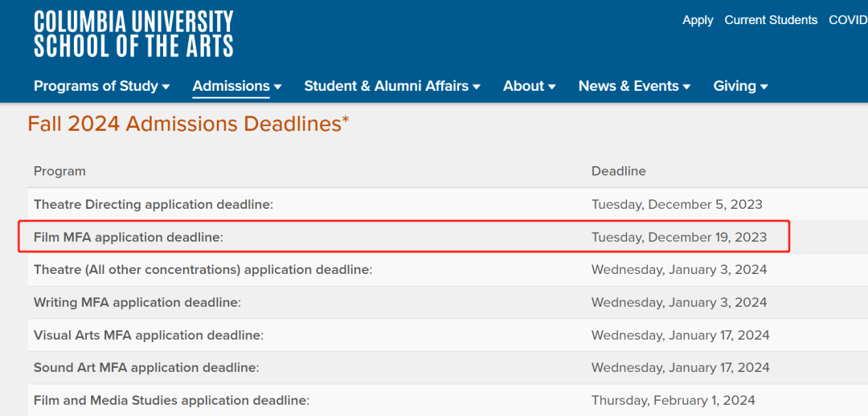Image resolution: width=868 pixels, height=416 pixels.
Task: Click the Visual Arts MFA deadline row
Action: pos(448,335)
